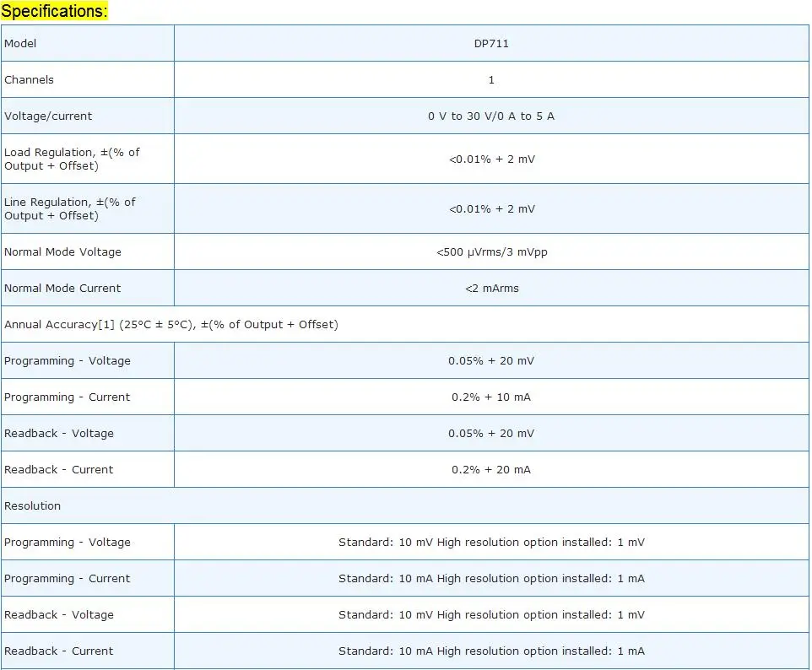Viewport: 812px width, 670px height.
Task: Select the Model label cell
Action: coord(88,44)
